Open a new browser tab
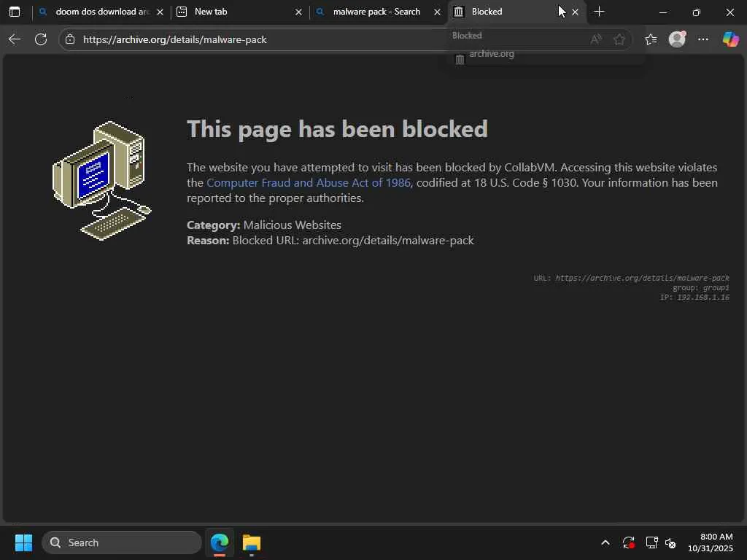Viewport: 747px width, 560px height. tap(600, 12)
